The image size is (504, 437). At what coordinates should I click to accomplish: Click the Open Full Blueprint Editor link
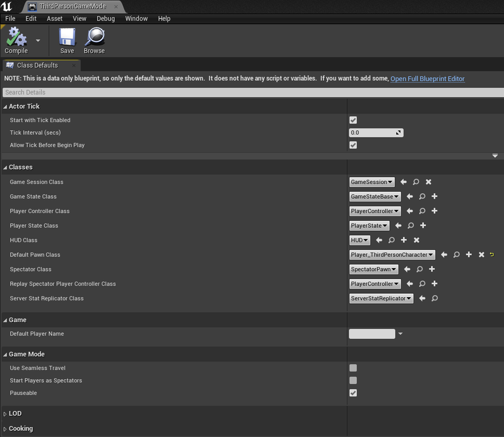tap(427, 79)
